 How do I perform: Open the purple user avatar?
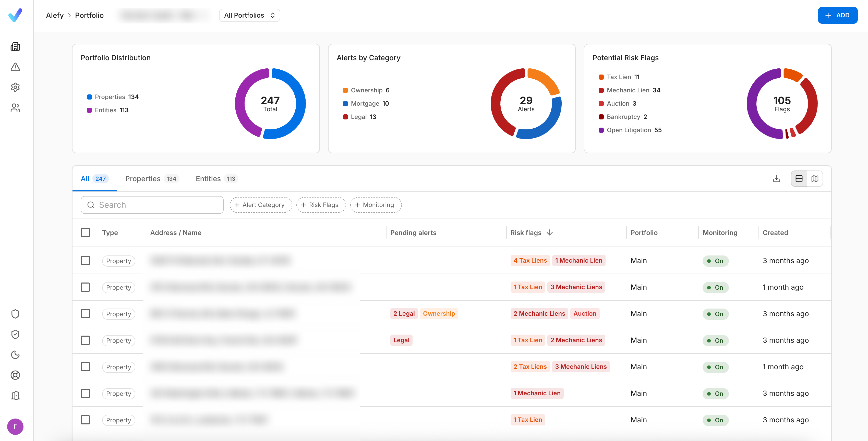pyautogui.click(x=15, y=426)
